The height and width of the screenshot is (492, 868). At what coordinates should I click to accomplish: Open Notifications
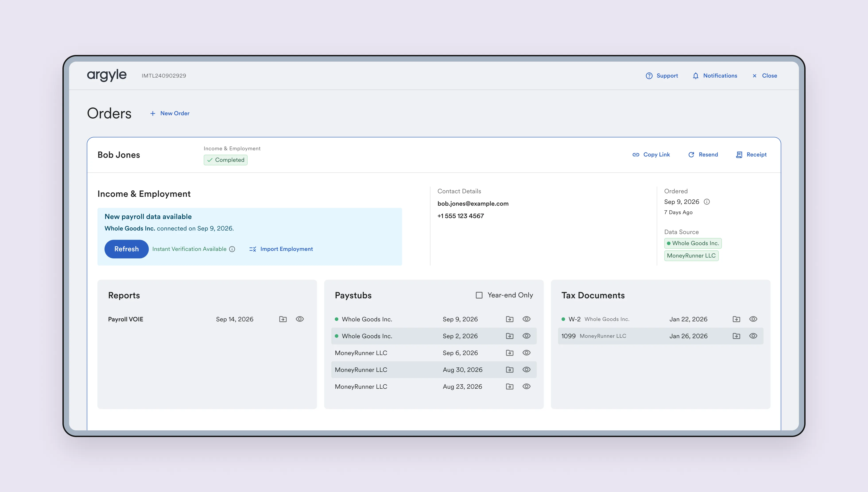tap(715, 76)
